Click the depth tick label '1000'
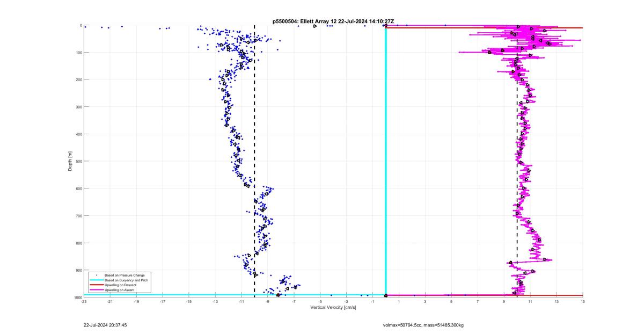 click(77, 297)
